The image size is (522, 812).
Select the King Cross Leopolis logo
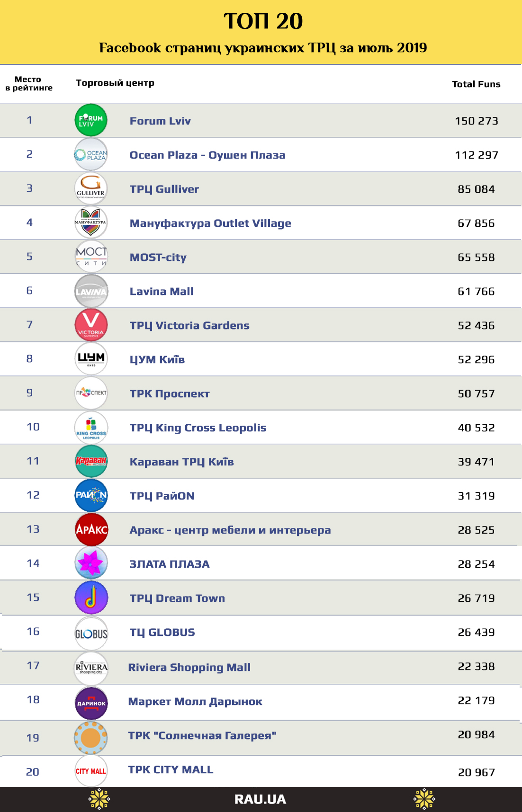[x=91, y=427]
